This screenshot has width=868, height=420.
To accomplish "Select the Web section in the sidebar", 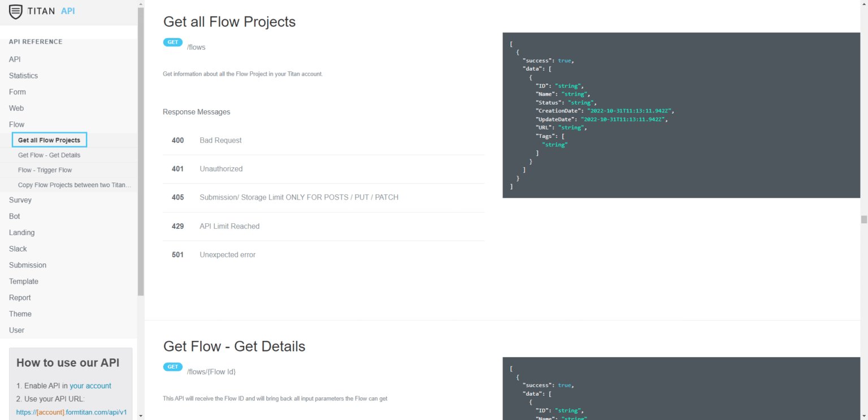I will coord(16,108).
